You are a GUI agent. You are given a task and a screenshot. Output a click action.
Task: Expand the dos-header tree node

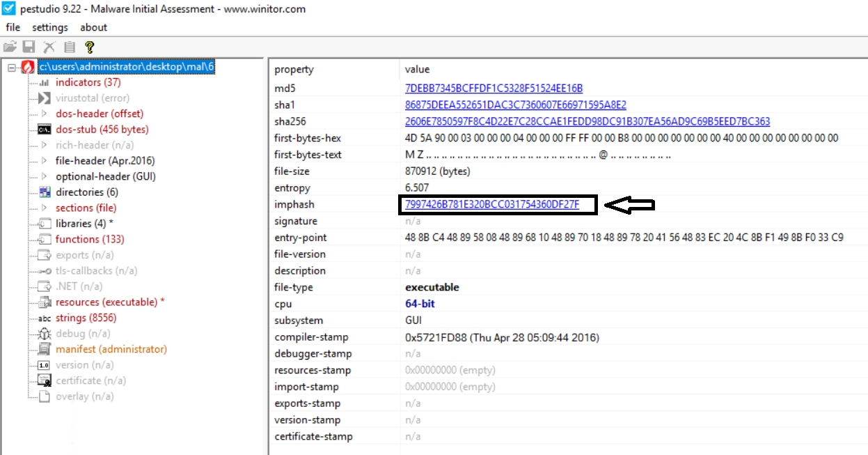(x=44, y=114)
